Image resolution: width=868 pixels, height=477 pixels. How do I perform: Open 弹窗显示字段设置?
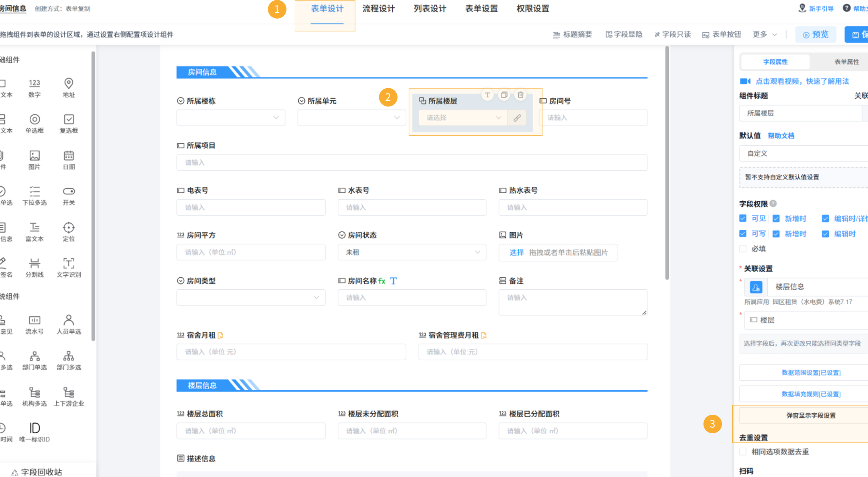tap(804, 415)
